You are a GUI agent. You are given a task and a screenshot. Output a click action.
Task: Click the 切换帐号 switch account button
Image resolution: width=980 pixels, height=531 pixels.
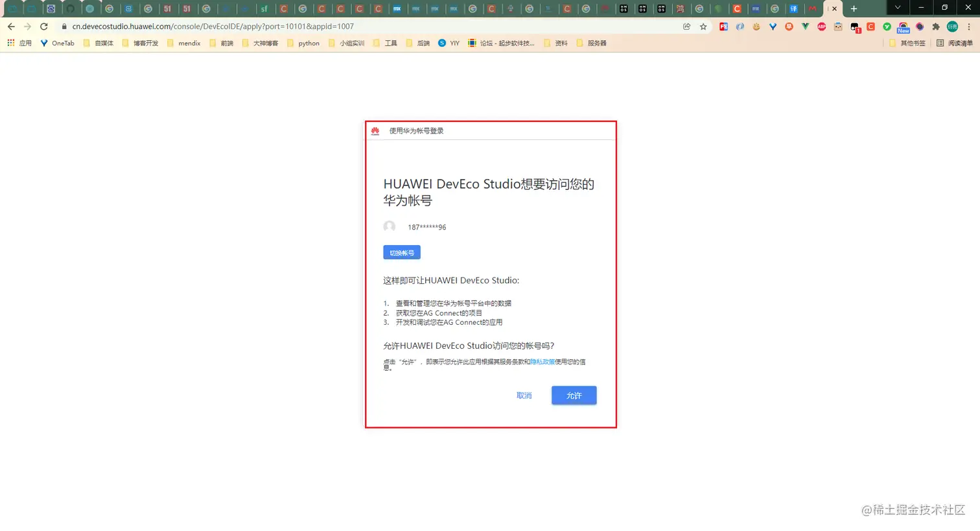pos(402,253)
